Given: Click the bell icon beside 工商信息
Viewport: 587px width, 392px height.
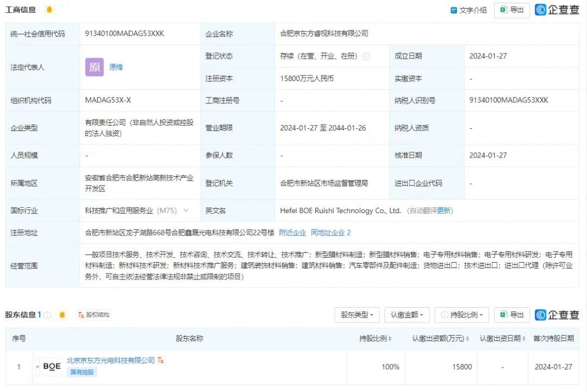Looking at the screenshot, I should (x=49, y=10).
